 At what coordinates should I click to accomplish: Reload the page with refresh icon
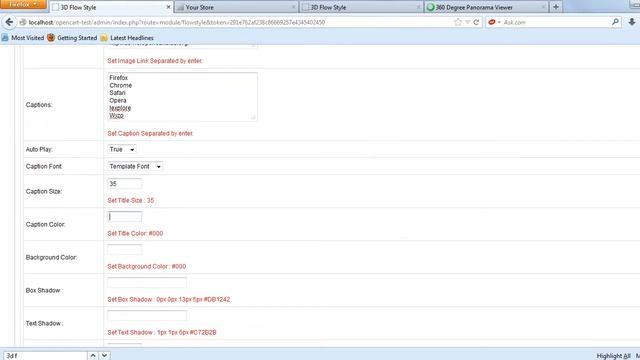(x=476, y=22)
